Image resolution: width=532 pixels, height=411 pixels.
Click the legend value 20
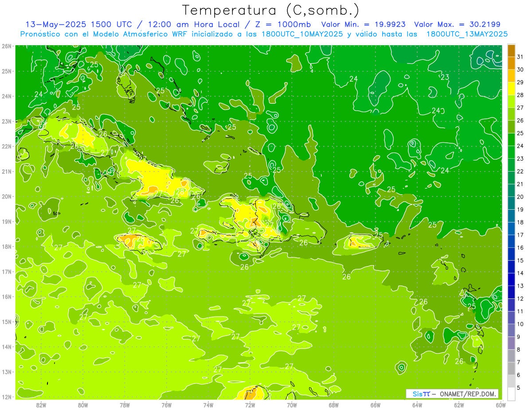[x=520, y=197]
